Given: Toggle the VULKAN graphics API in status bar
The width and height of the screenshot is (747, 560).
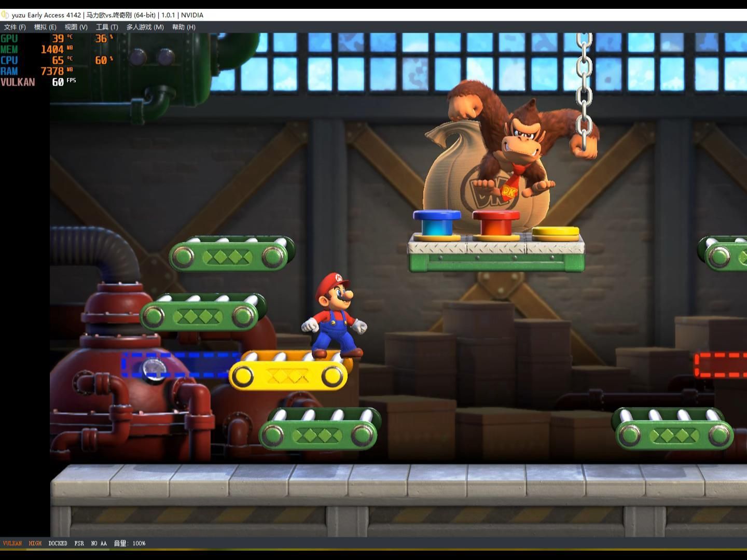Looking at the screenshot, I should 12,543.
